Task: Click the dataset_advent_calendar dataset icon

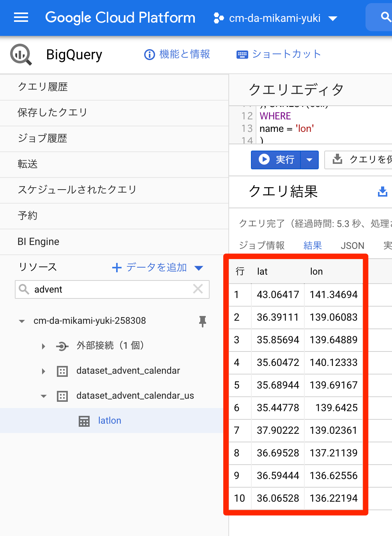Action: click(62, 371)
